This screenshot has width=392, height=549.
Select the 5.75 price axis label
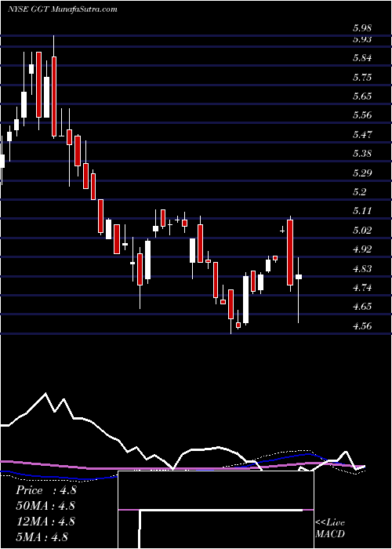coord(362,78)
